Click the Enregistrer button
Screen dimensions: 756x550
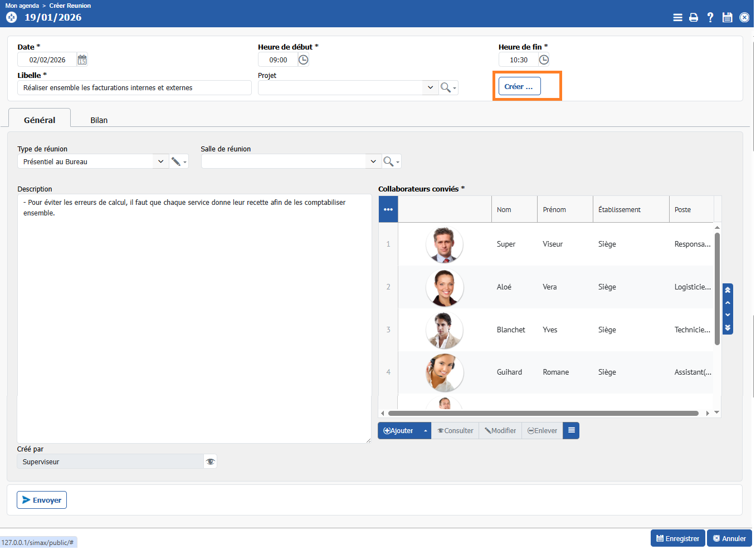[677, 538]
